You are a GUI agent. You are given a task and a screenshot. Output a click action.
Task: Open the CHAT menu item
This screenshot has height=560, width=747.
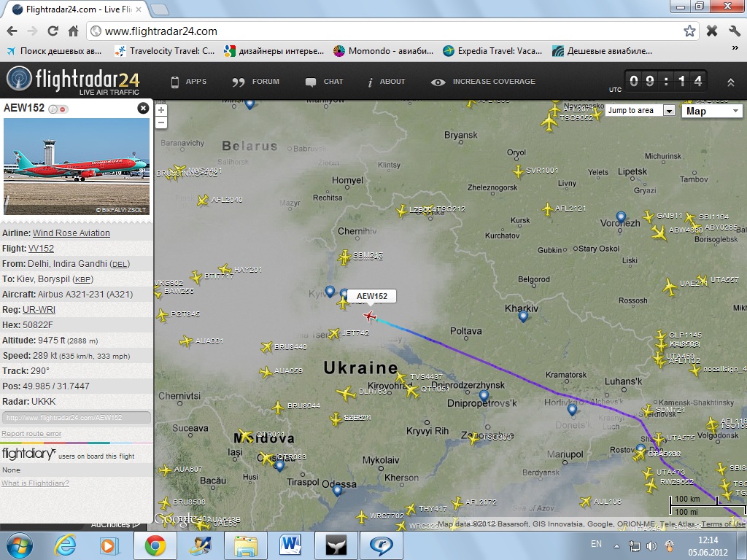click(324, 82)
